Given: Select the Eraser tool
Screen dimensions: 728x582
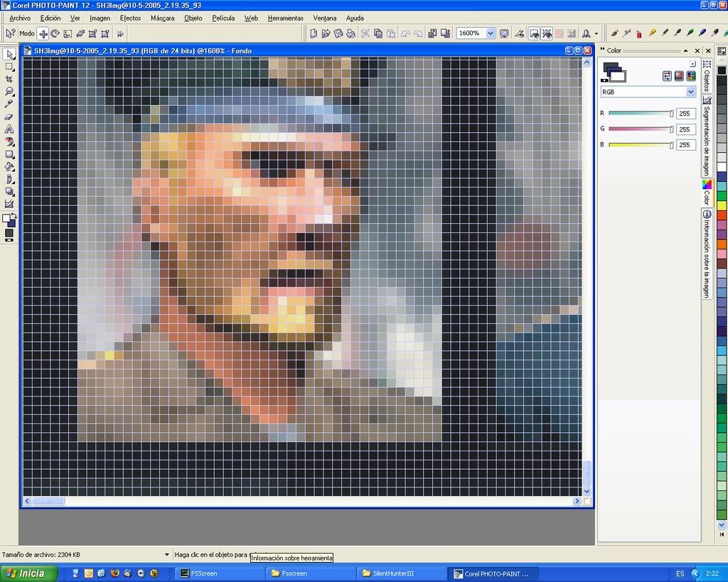Looking at the screenshot, I should click(9, 117).
